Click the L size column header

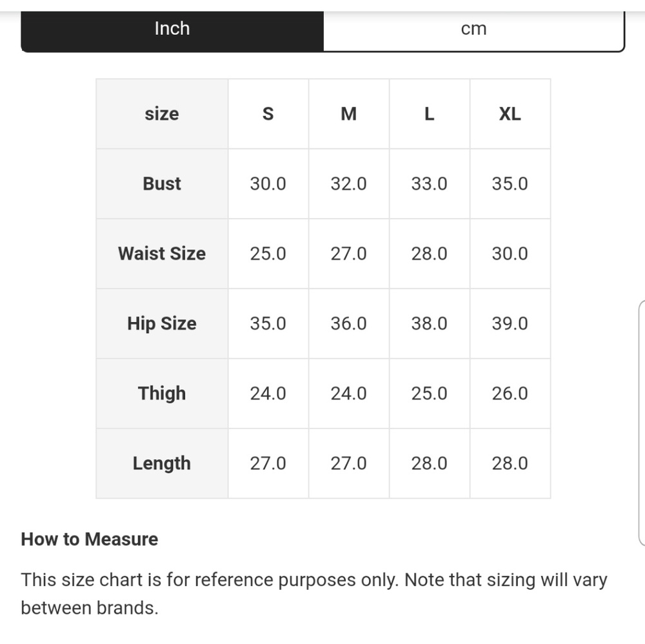click(x=430, y=114)
